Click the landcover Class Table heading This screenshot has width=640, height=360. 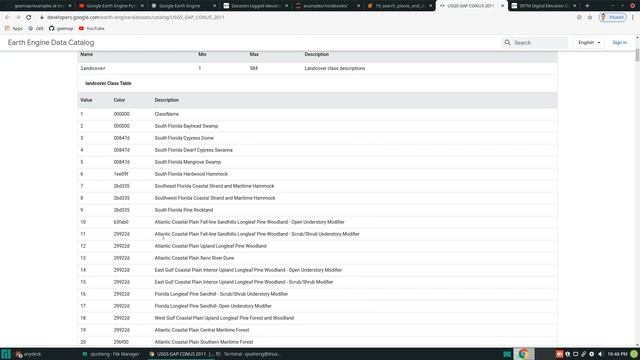point(108,83)
